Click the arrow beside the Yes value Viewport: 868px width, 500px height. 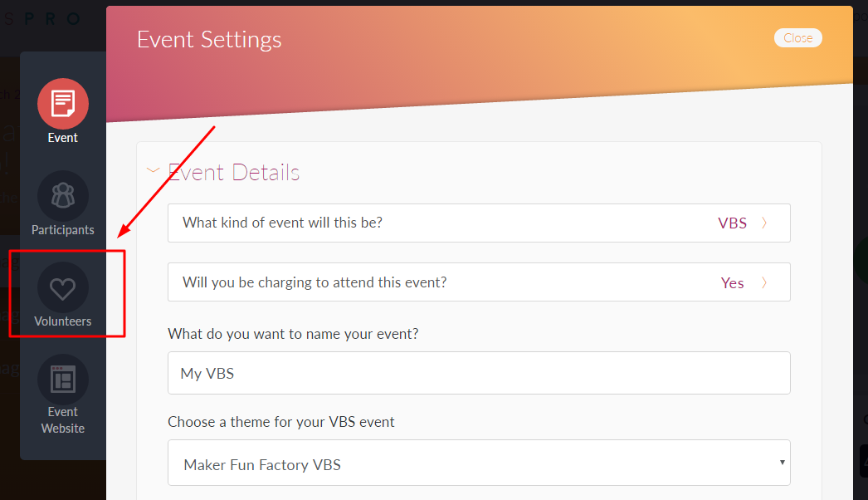pyautogui.click(x=764, y=282)
